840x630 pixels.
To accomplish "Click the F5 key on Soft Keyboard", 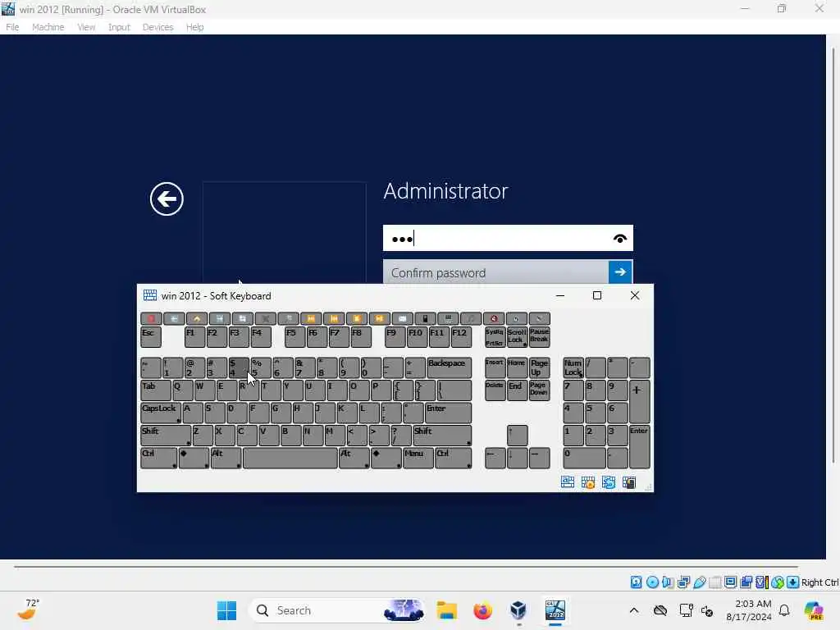I will pos(294,337).
